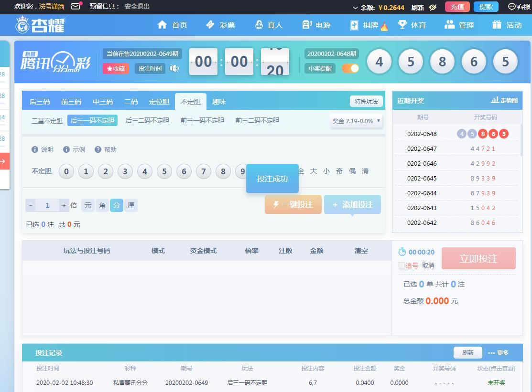This screenshot has height=392, width=532.
Task: Open the 示例 example info icon
Action: coord(66,149)
